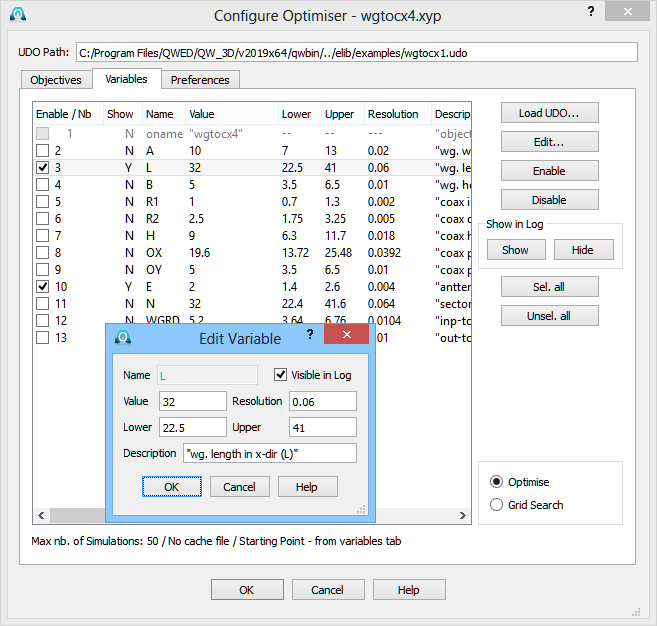657x626 pixels.
Task: Click OK at bottom of Configure Optimiser
Action: (x=247, y=590)
